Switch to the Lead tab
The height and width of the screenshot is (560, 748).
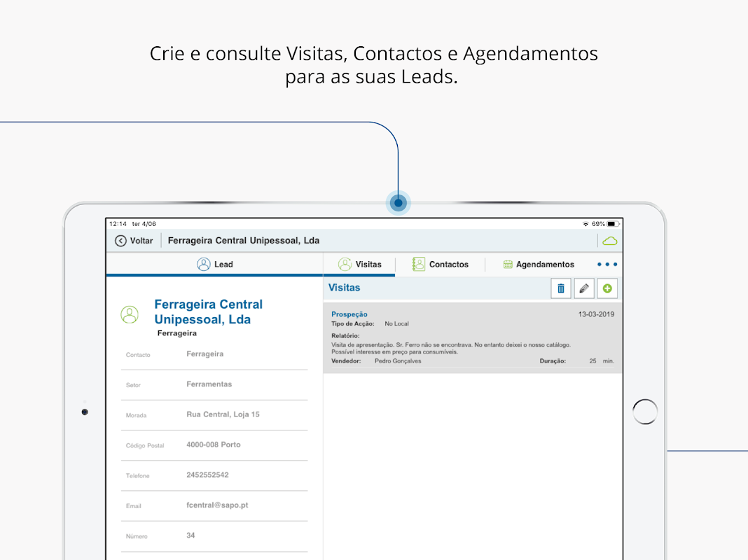pos(215,264)
